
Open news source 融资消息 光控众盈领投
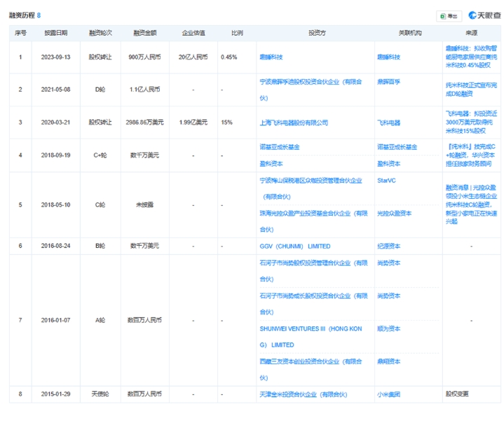pyautogui.click(x=471, y=205)
